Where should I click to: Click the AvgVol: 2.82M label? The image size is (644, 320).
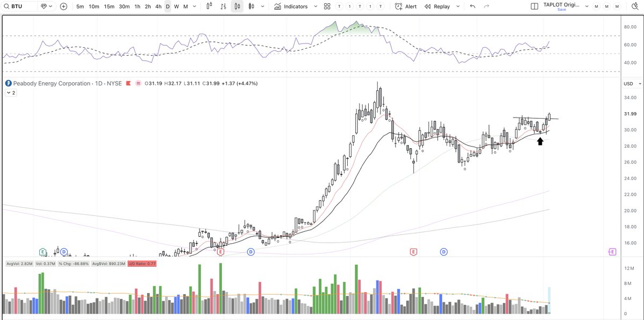pos(19,264)
